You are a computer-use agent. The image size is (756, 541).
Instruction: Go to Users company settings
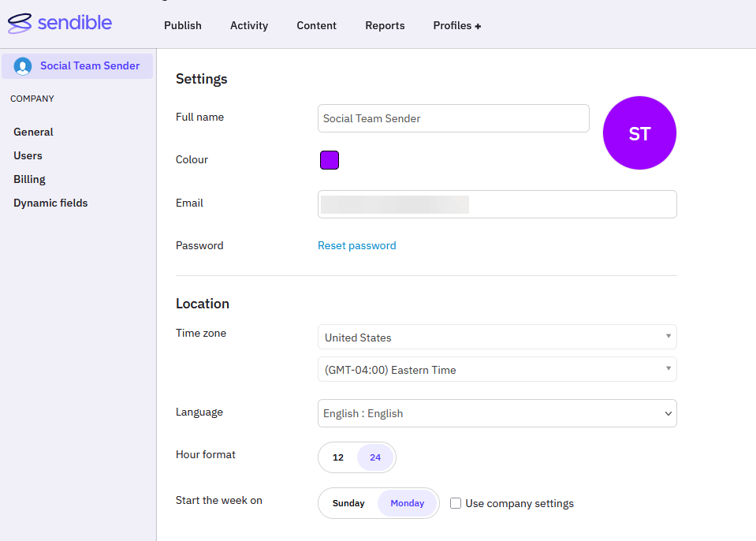[x=28, y=155]
